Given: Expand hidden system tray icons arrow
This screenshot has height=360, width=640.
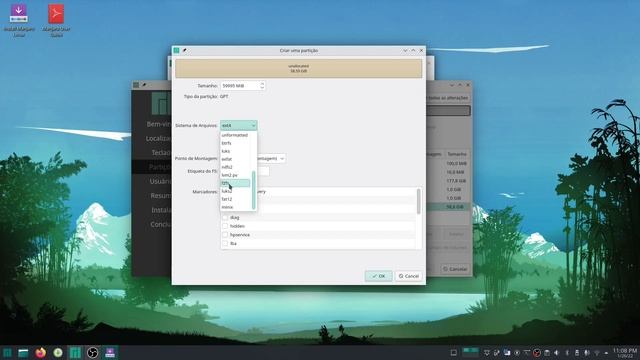Looking at the screenshot, I should point(606,353).
